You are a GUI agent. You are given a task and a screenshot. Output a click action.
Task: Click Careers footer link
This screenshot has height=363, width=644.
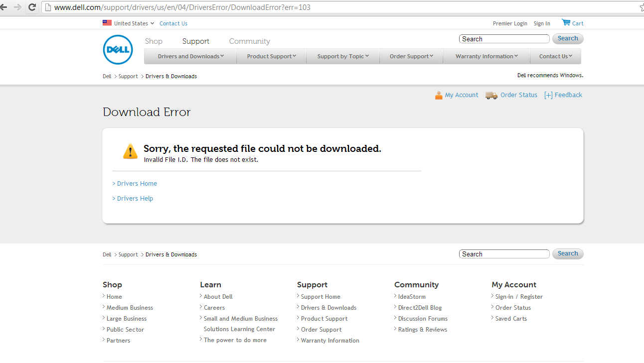[x=214, y=308]
